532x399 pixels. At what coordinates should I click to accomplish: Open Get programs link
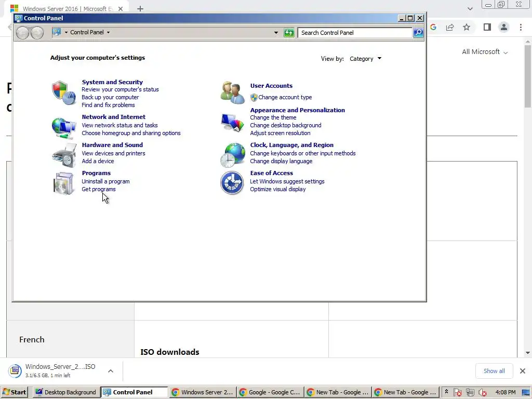click(x=99, y=189)
